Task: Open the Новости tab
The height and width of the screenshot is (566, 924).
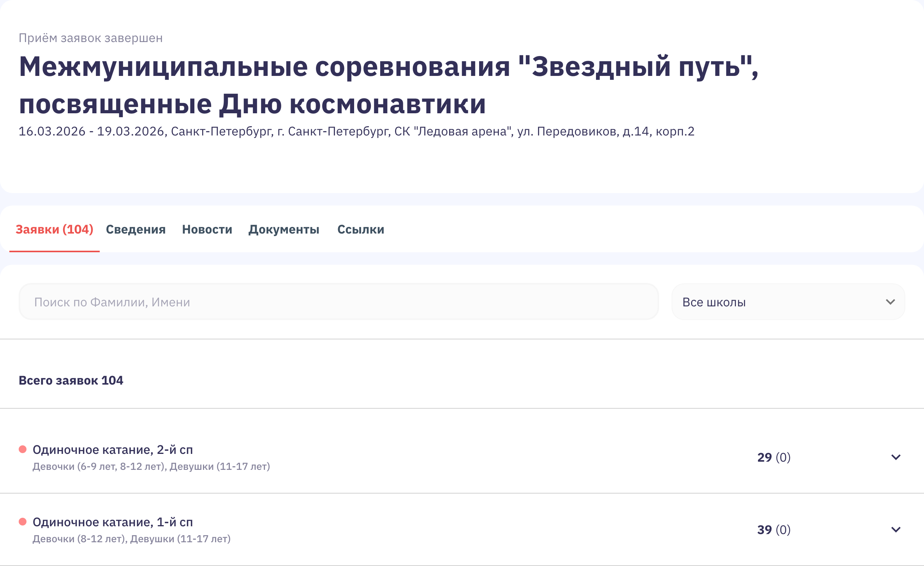Action: [x=207, y=229]
